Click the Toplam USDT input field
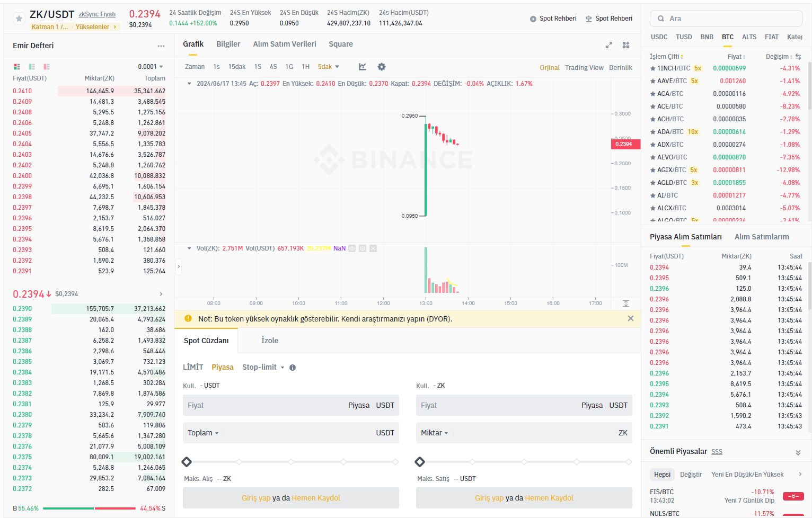The width and height of the screenshot is (812, 518). (291, 433)
